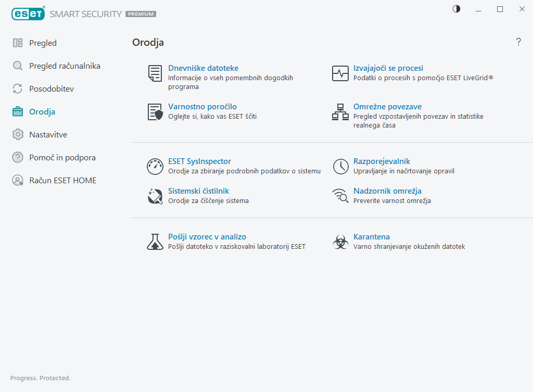This screenshot has width=533, height=392.
Task: Open the Pošlji vzorec v analizo link
Action: [207, 236]
